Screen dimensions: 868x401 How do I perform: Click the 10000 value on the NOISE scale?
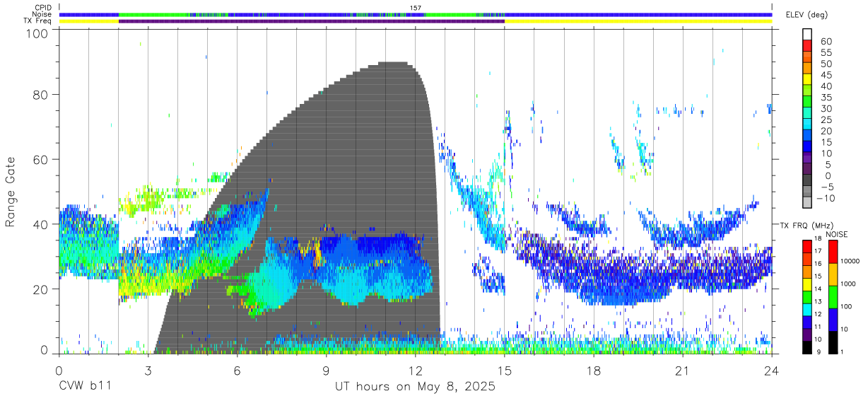(x=851, y=261)
